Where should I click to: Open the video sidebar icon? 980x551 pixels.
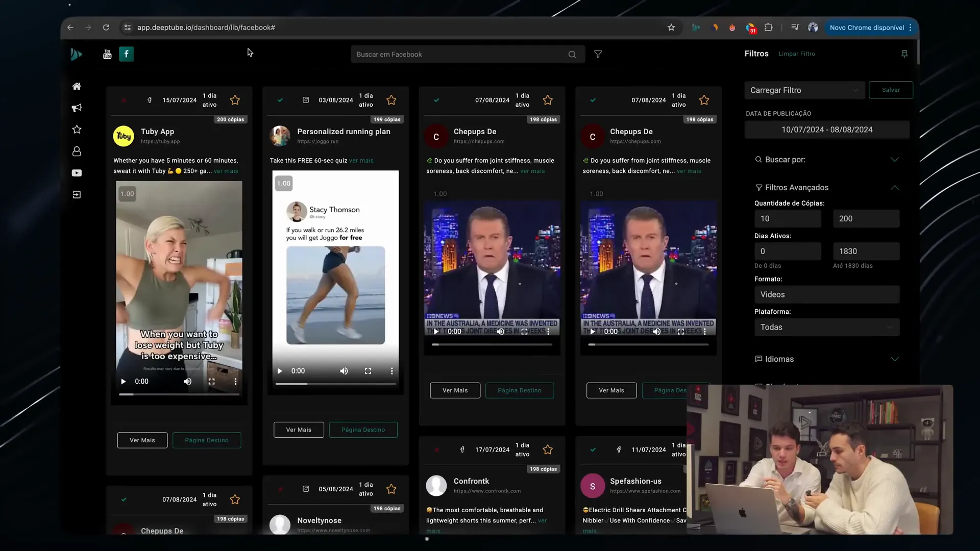click(x=77, y=173)
